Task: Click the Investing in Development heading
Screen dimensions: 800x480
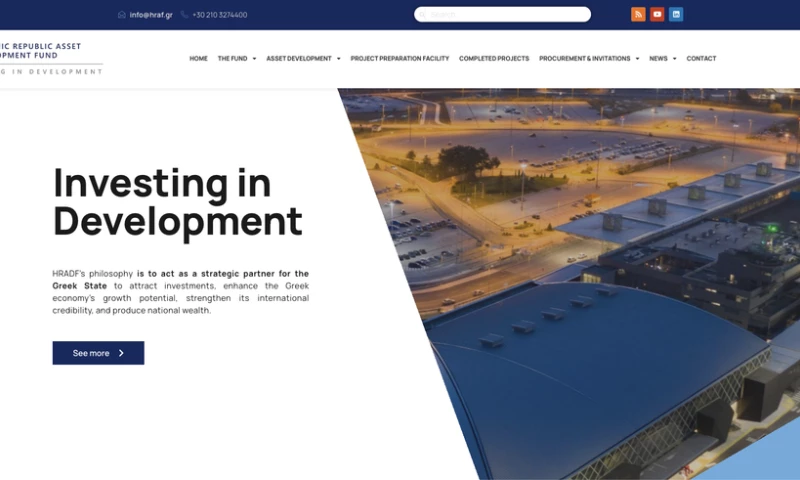Action: (x=178, y=202)
